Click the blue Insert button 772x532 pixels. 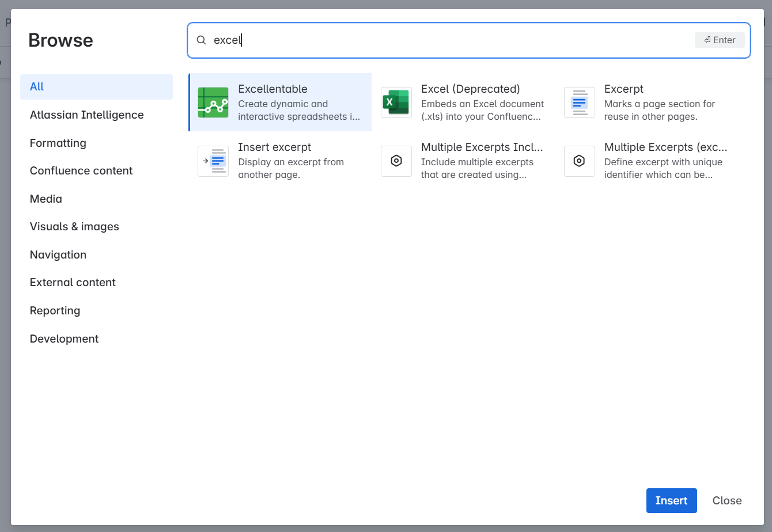672,500
